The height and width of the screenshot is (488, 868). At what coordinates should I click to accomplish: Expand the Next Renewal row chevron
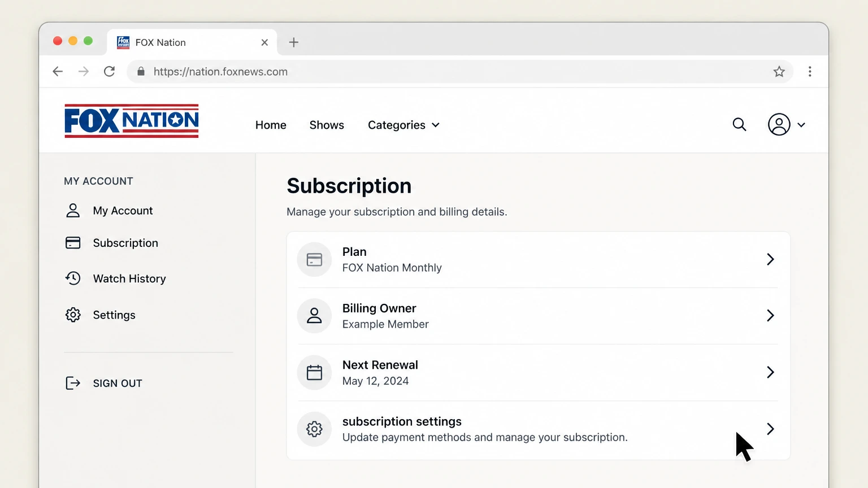coord(770,372)
